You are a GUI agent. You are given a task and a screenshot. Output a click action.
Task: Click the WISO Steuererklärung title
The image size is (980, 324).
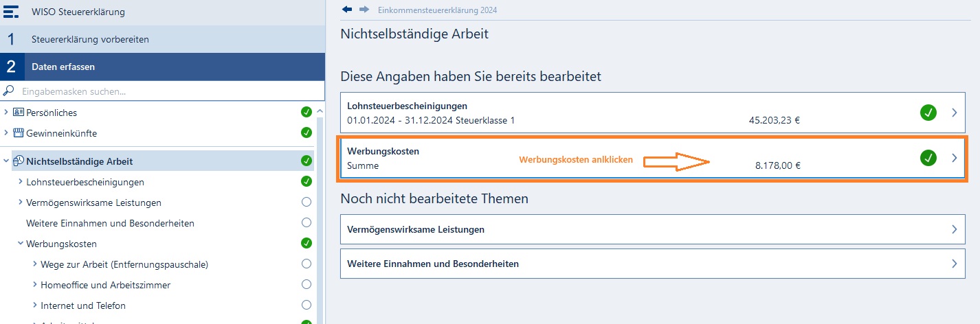[78, 12]
